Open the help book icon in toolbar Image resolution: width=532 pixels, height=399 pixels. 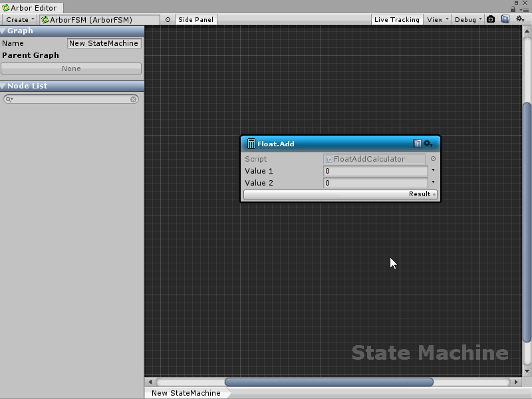pyautogui.click(x=505, y=19)
